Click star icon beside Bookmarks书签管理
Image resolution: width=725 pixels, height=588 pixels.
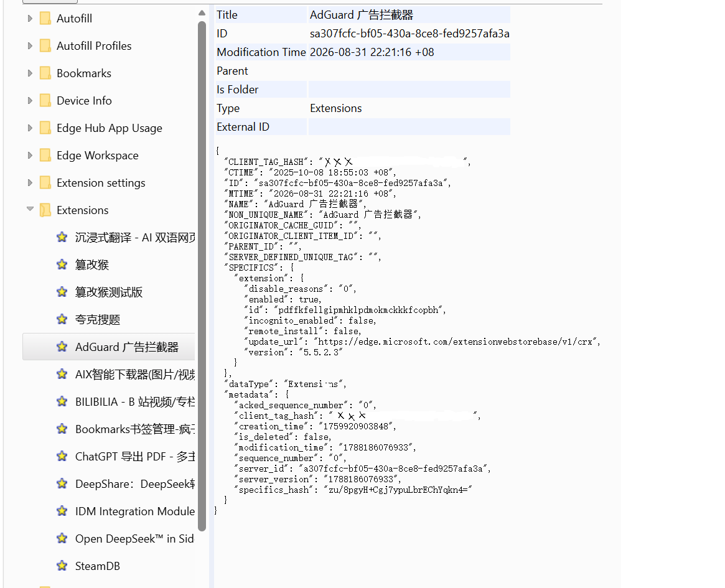(62, 429)
